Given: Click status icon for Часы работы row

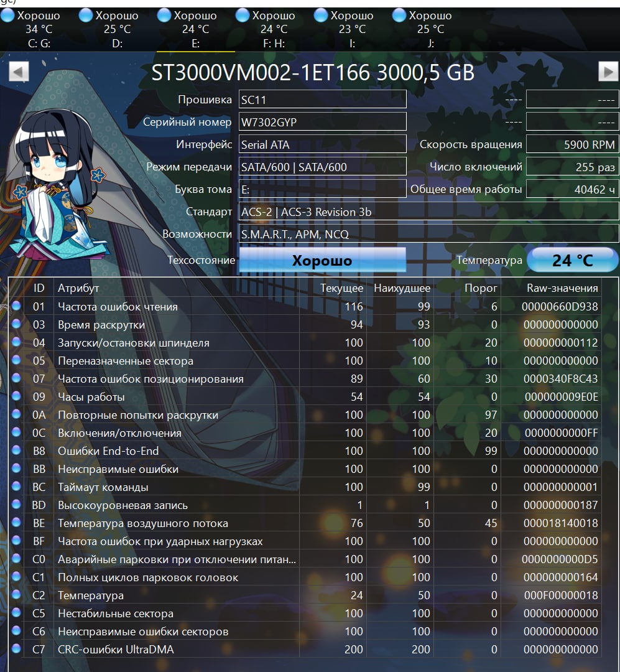Looking at the screenshot, I should pos(16,396).
